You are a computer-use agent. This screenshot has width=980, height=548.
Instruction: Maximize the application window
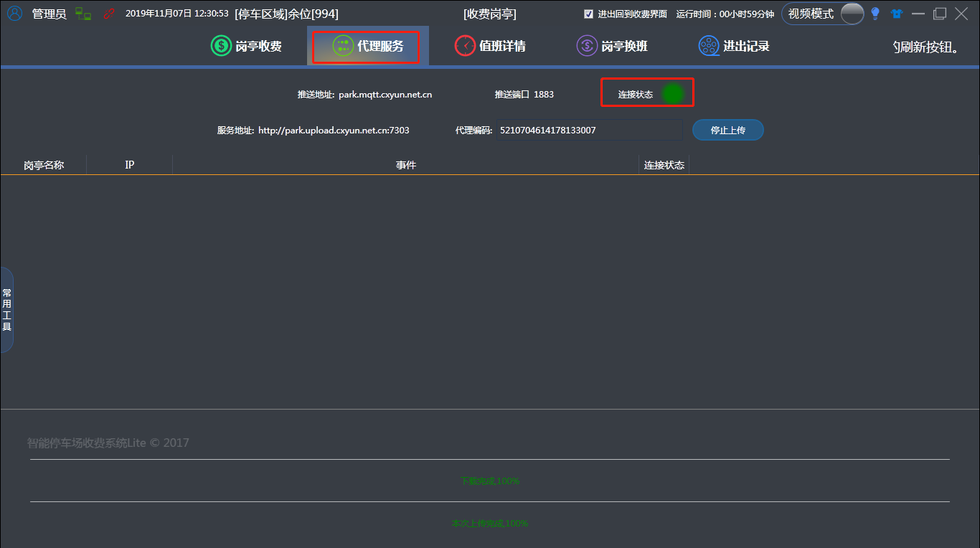[x=940, y=14]
